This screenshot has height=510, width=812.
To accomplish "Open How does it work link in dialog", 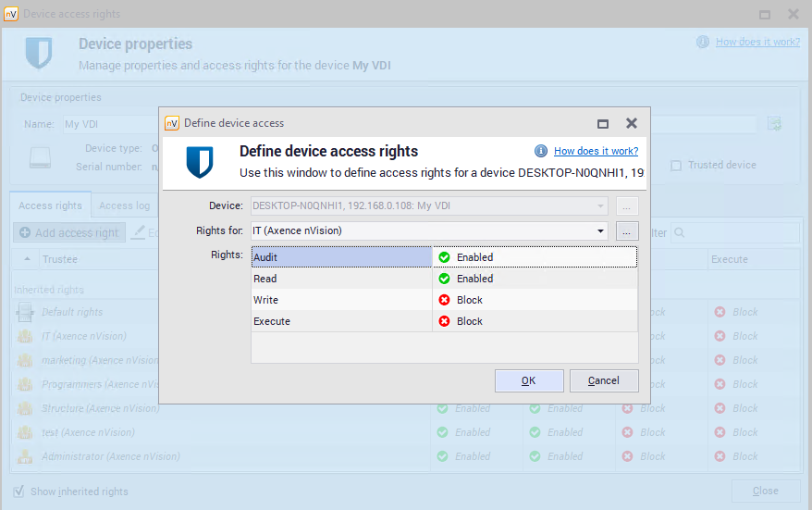I will pos(596,151).
